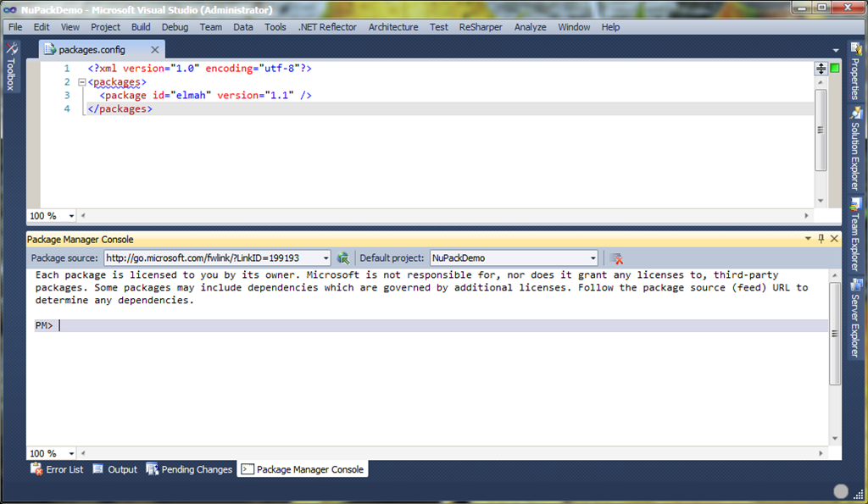Image resolution: width=868 pixels, height=504 pixels.
Task: Close the packages.config editor tab
Action: point(155,50)
